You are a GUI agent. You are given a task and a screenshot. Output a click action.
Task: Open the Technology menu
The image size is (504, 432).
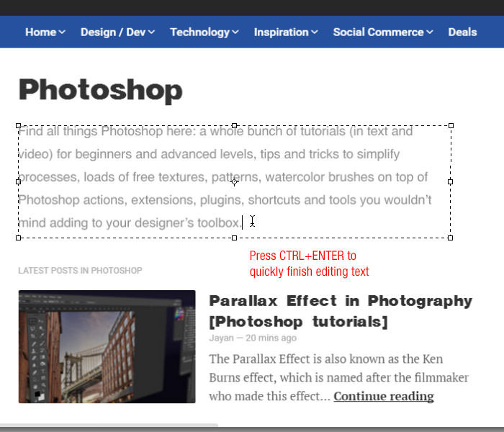[x=204, y=32]
